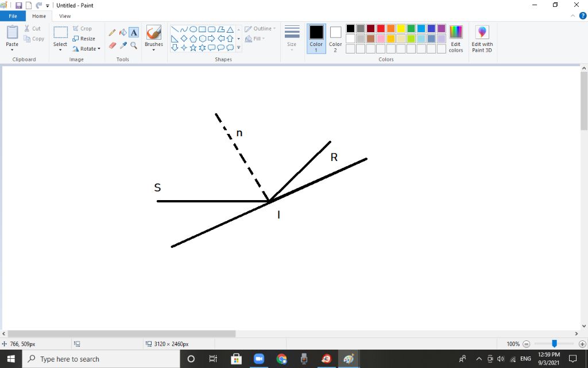
Task: Select the Fill with color bucket tool
Action: click(x=123, y=33)
